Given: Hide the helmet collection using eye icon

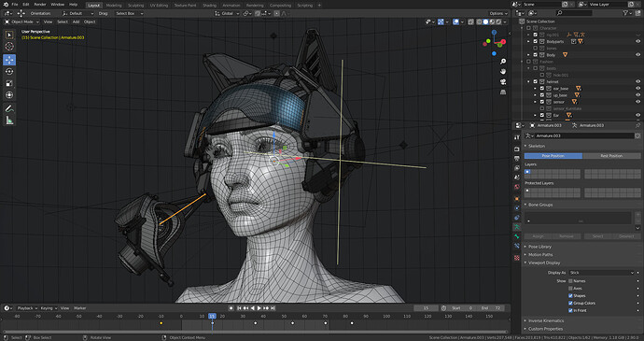Looking at the screenshot, I should click(637, 81).
